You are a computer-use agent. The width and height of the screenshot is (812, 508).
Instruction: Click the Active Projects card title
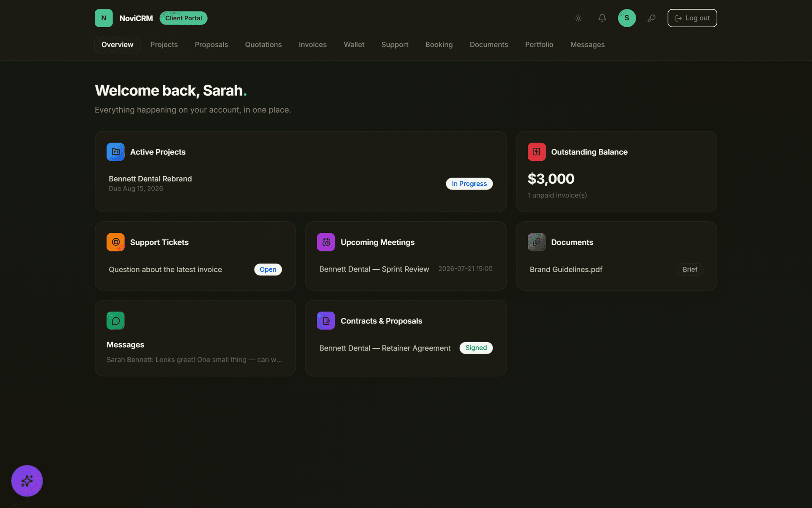[158, 152]
